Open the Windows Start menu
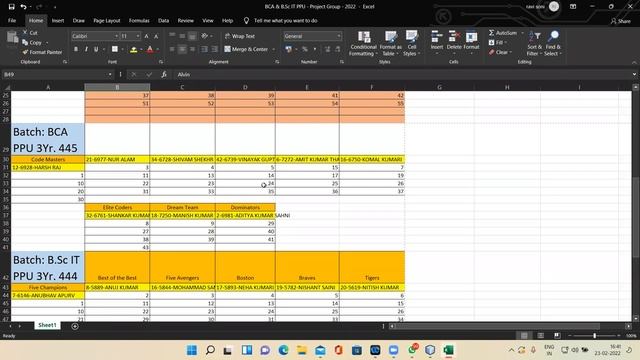 coord(192,350)
